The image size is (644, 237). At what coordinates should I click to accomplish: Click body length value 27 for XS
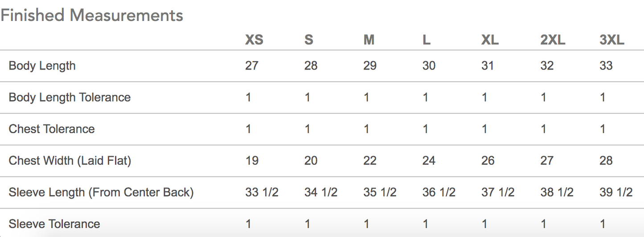point(252,66)
